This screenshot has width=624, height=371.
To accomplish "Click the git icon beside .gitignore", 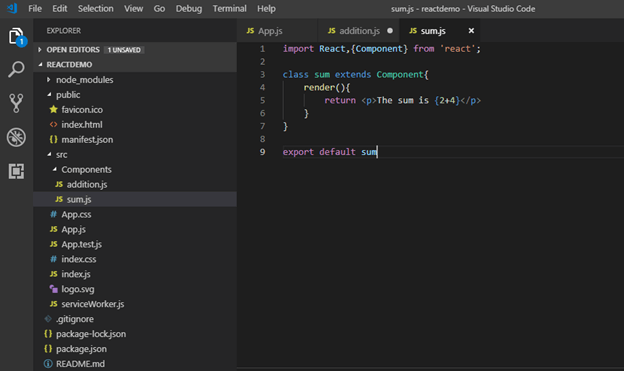I will 48,318.
